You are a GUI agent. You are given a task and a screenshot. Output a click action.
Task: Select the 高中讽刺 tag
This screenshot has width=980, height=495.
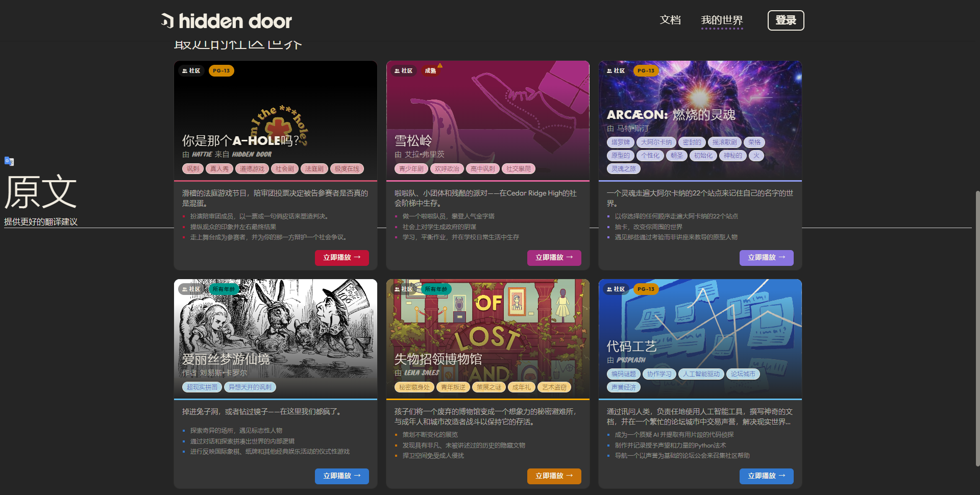(x=483, y=169)
